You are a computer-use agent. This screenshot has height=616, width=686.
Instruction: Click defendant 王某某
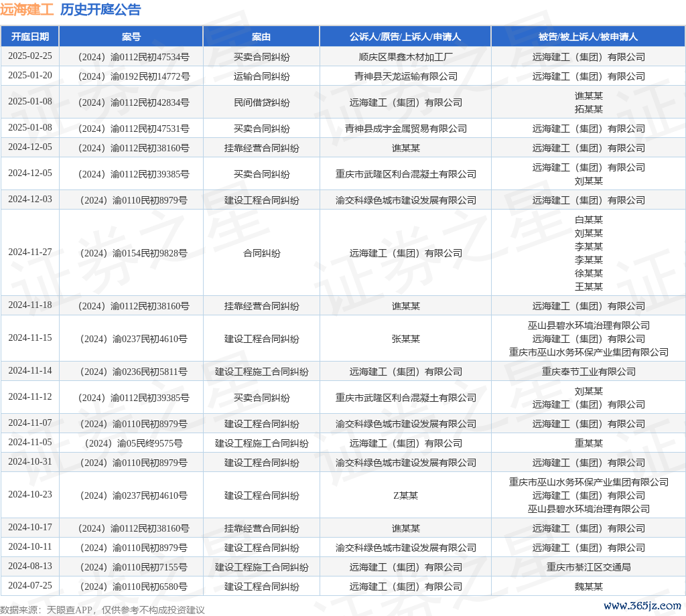(x=588, y=287)
